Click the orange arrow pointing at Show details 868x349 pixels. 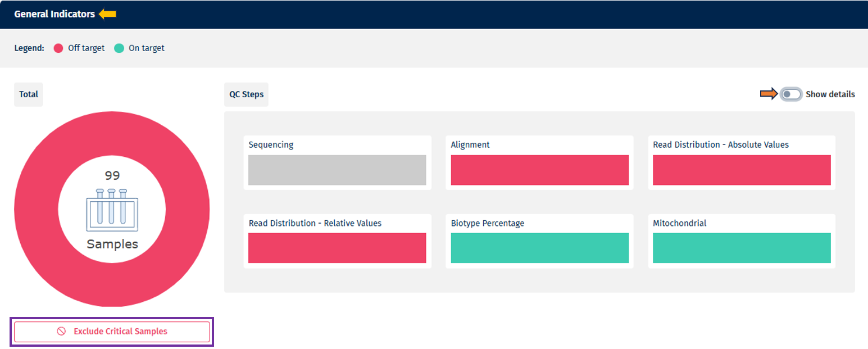pos(769,94)
